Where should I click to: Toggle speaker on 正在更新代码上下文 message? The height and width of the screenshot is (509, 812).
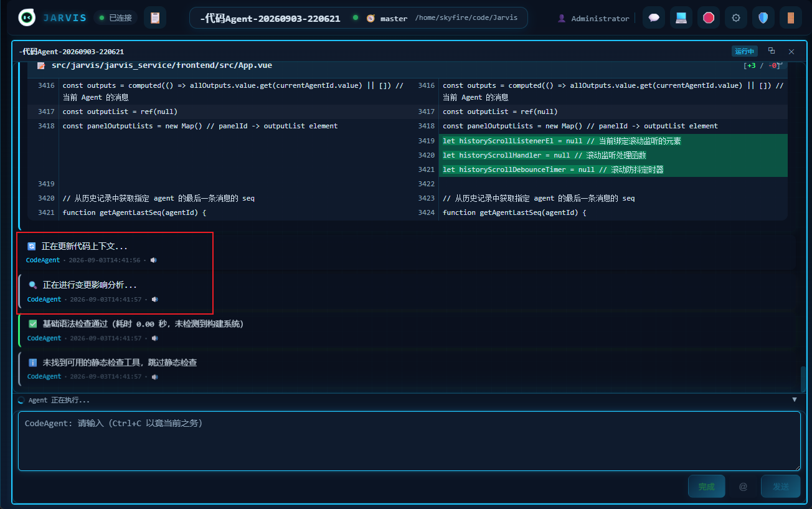click(x=154, y=260)
